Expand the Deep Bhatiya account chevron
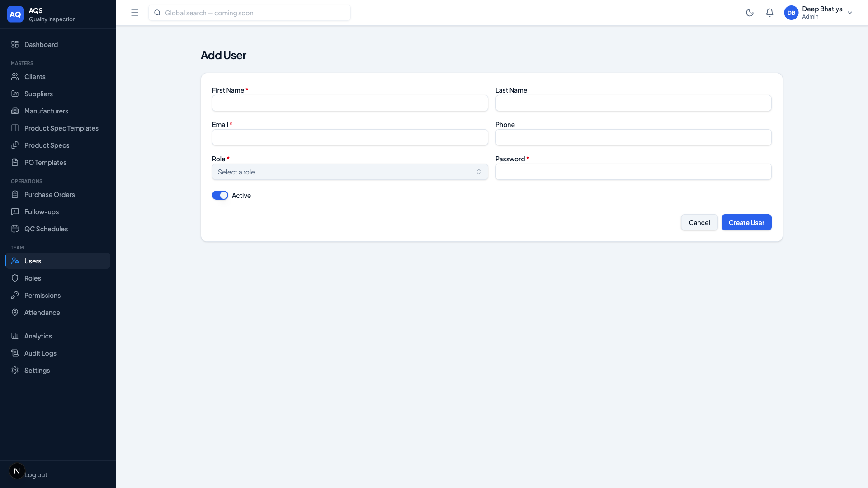Viewport: 868px width, 488px height. point(850,13)
